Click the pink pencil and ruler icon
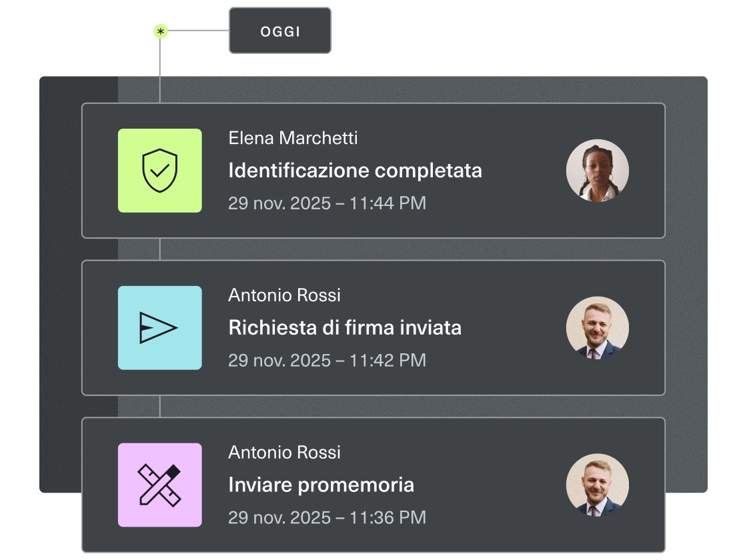747x560 pixels. [160, 485]
